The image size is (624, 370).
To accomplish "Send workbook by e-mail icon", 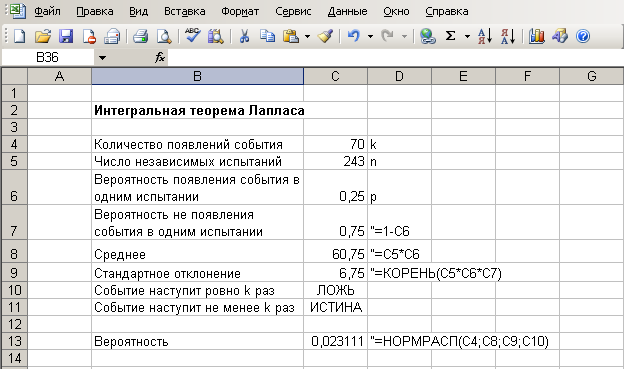I will (x=112, y=36).
